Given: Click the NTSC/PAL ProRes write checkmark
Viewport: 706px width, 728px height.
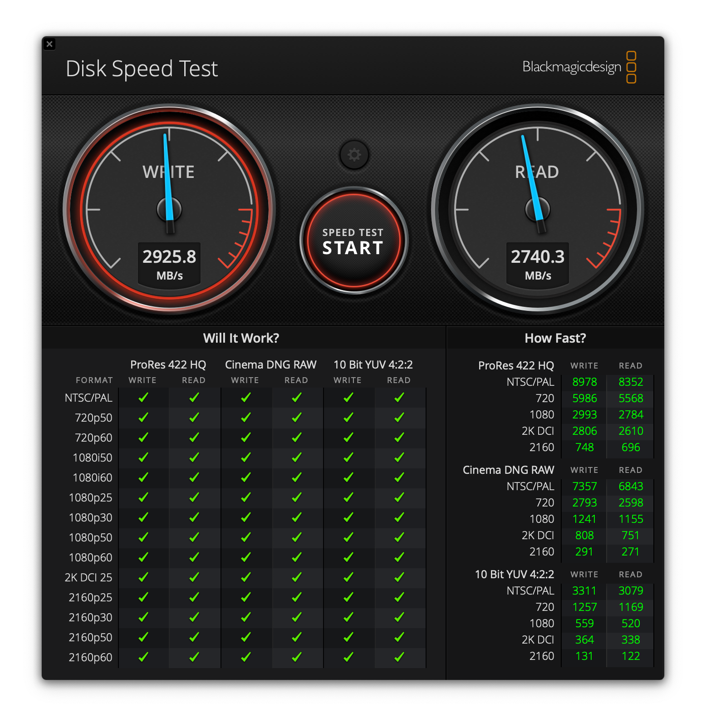Looking at the screenshot, I should point(143,398).
